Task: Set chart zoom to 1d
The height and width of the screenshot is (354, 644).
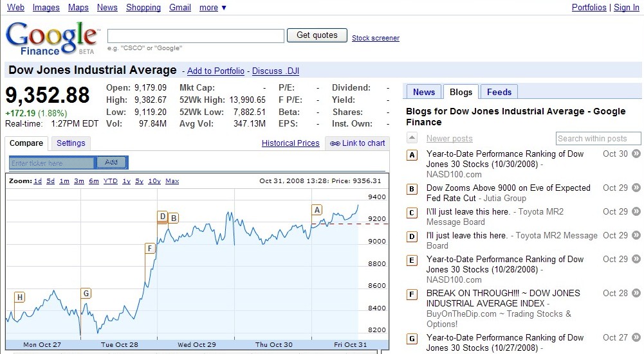Action: [38, 181]
